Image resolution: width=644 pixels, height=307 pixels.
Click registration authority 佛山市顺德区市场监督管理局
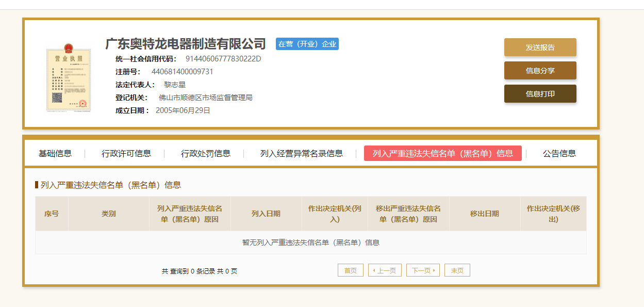coord(205,98)
